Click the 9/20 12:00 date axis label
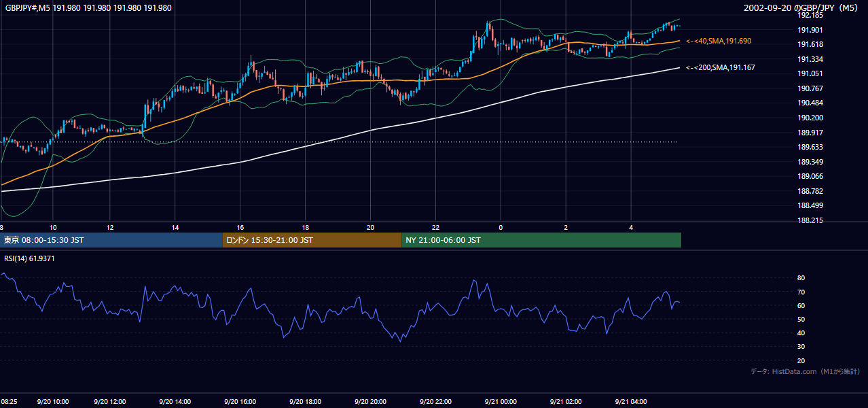This screenshot has height=408, width=868. [x=110, y=402]
